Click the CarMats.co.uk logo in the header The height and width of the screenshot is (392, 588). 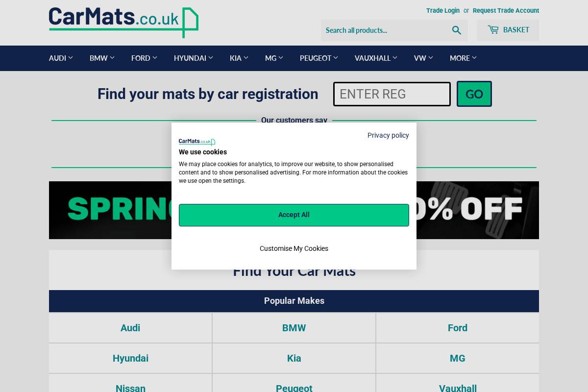pyautogui.click(x=123, y=23)
